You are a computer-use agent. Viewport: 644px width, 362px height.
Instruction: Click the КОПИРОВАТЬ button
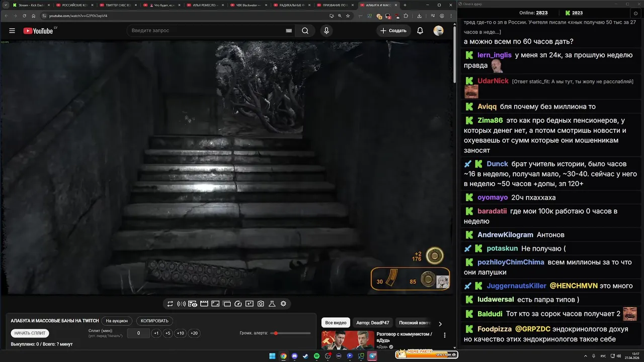[x=154, y=321]
